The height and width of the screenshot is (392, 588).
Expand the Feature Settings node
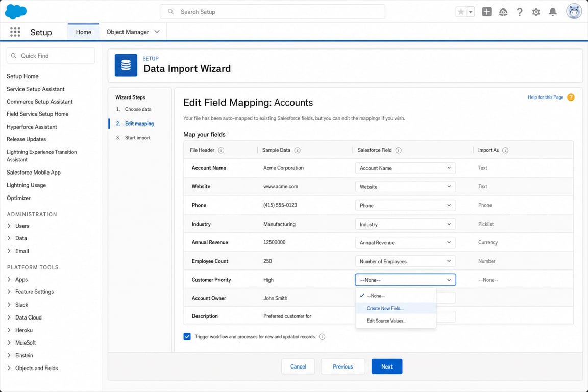tap(9, 292)
